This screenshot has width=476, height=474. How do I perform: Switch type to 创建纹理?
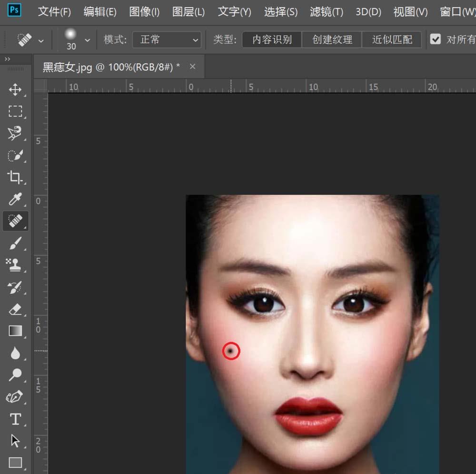[332, 40]
